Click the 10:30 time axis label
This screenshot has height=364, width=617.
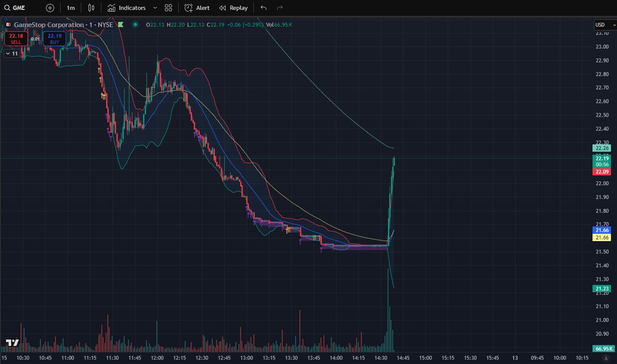point(23,358)
